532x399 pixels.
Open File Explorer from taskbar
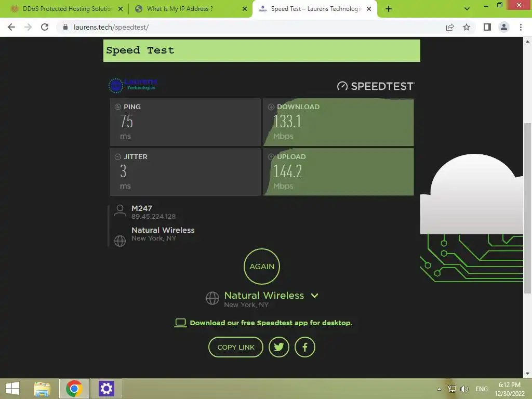tap(42, 389)
